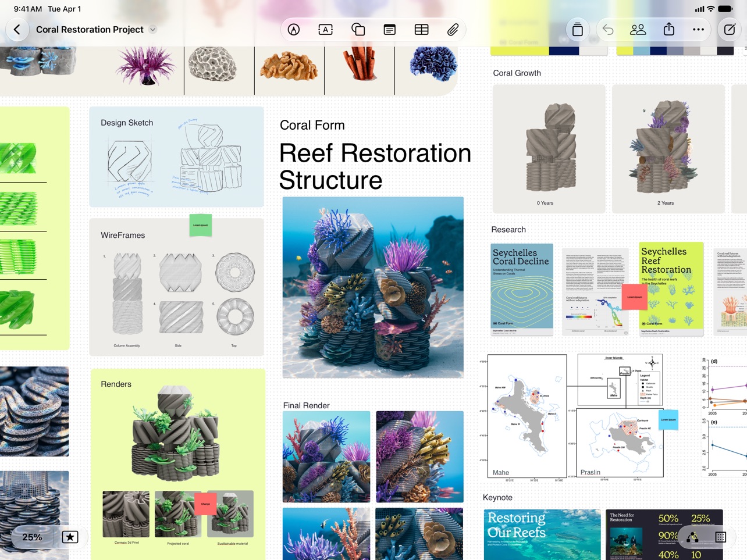Select the "Research" section label
The width and height of the screenshot is (747, 560).
pyautogui.click(x=508, y=230)
